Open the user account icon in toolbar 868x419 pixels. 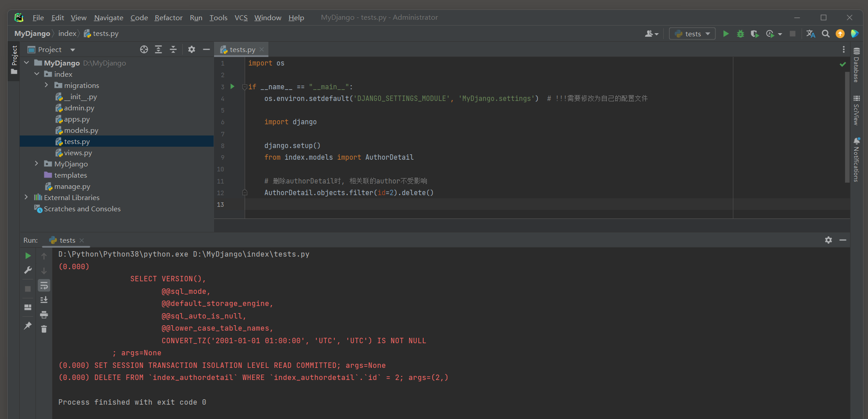tap(651, 34)
